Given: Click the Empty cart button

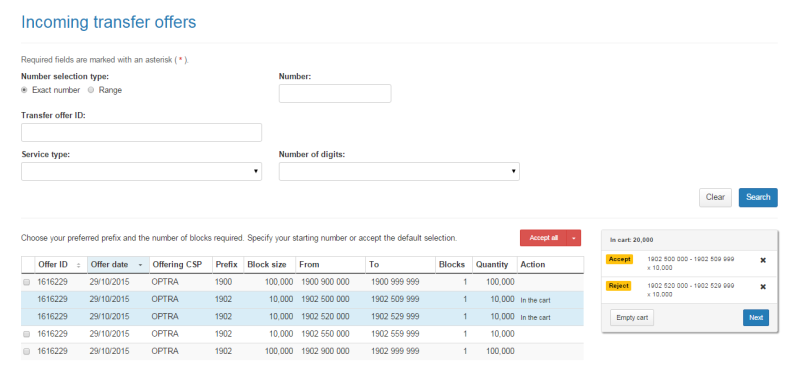Looking at the screenshot, I should point(632,317).
